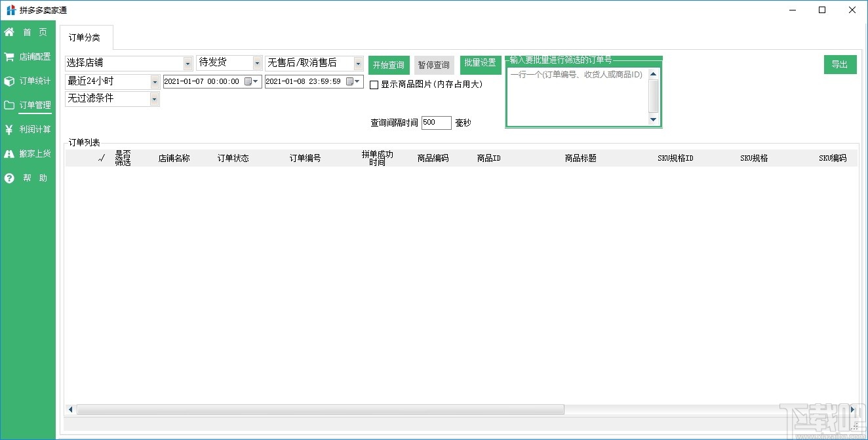The image size is (868, 440).
Task: Click the batch order number filter textbox
Action: 578,96
